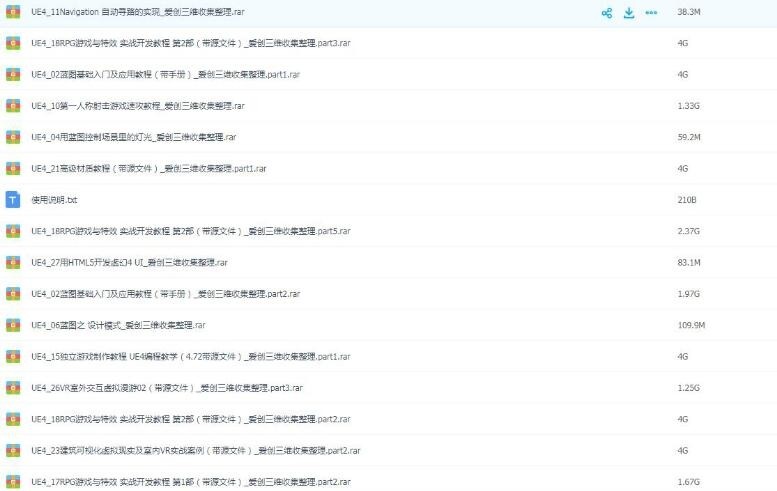Click archive icon of UE4_21 高级材质 part1.rar
This screenshot has height=491, width=777.
(x=13, y=168)
